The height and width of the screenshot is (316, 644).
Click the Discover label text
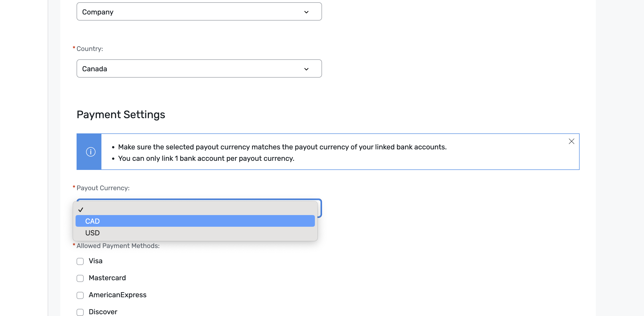103,312
